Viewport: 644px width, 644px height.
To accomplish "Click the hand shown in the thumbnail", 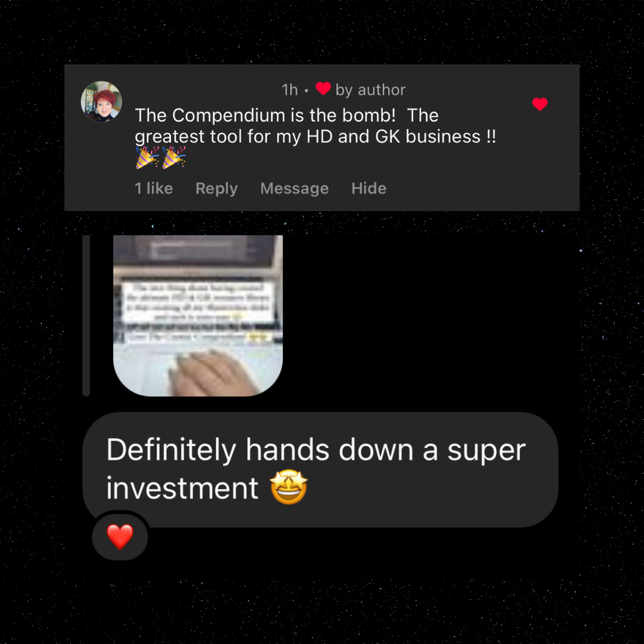I will coord(213,373).
